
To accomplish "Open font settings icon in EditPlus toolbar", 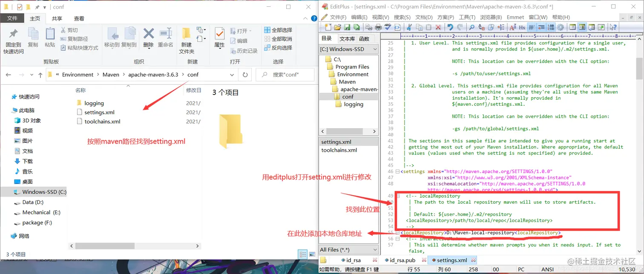I will 512,27.
